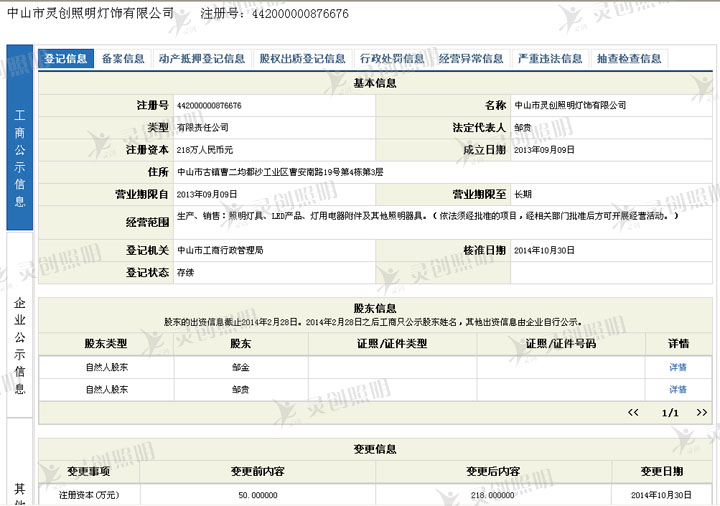Click the 证照/证件类型 column header
The image size is (720, 506).
tap(392, 343)
